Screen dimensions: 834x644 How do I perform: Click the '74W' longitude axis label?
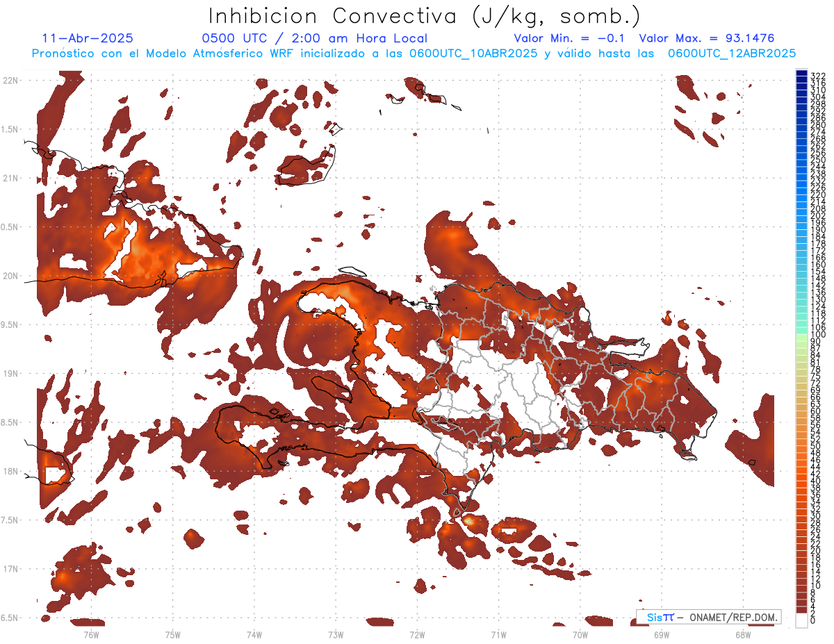coord(254,634)
